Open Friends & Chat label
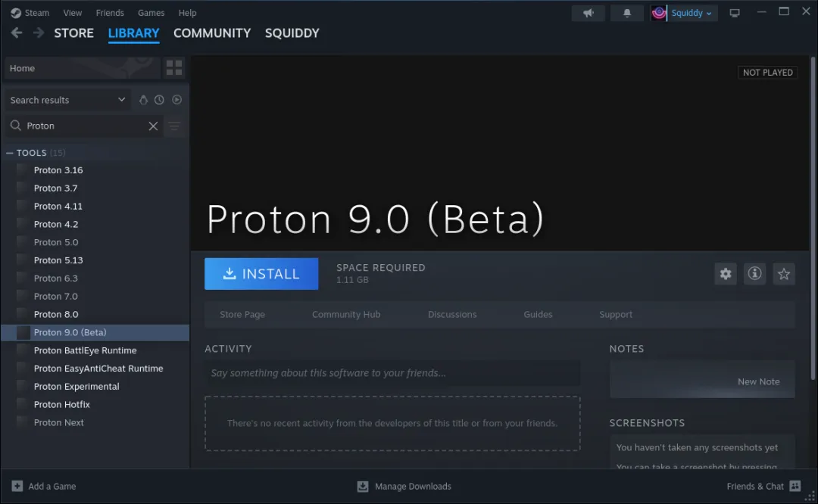 tap(755, 487)
